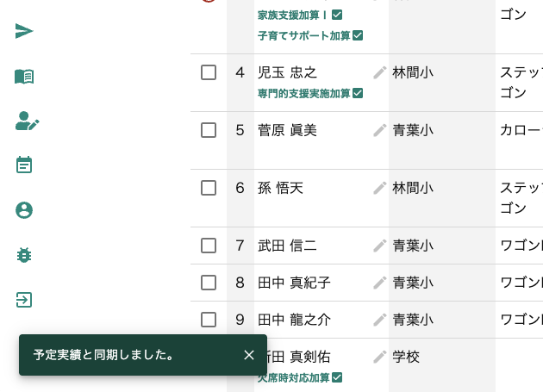Open the user edit icon in sidebar
Image resolution: width=543 pixels, height=392 pixels.
coord(27,121)
